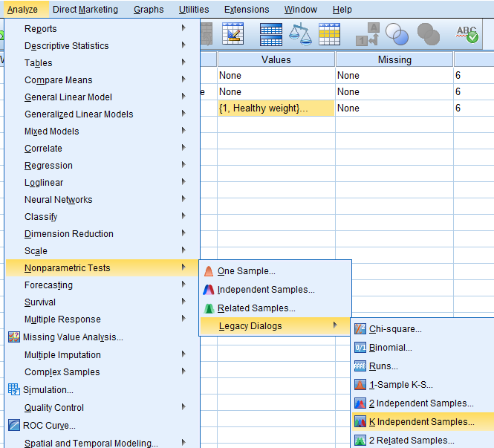The height and width of the screenshot is (448, 494).
Task: Expand the Correlate submenu arrow
Action: 183,148
